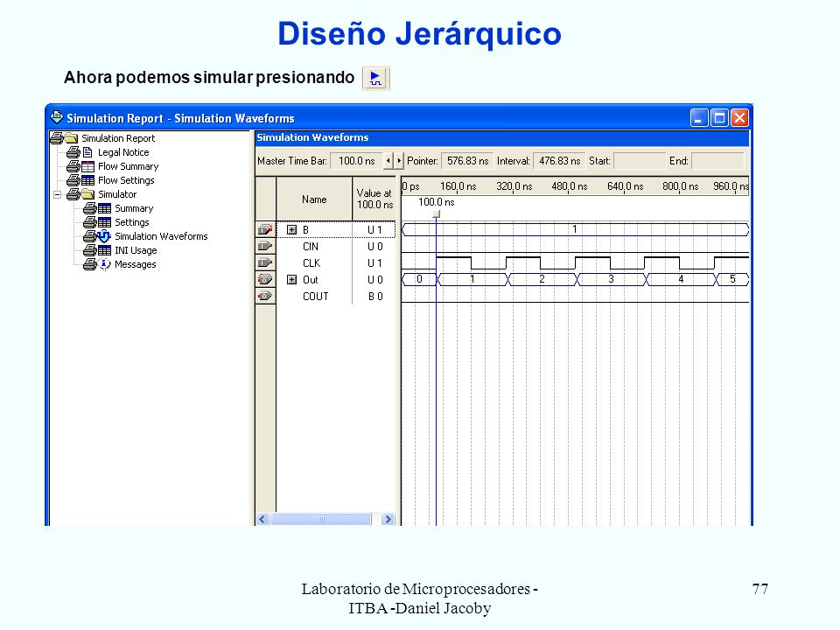Click the Simulator folder icon
The image size is (840, 630).
[x=87, y=194]
